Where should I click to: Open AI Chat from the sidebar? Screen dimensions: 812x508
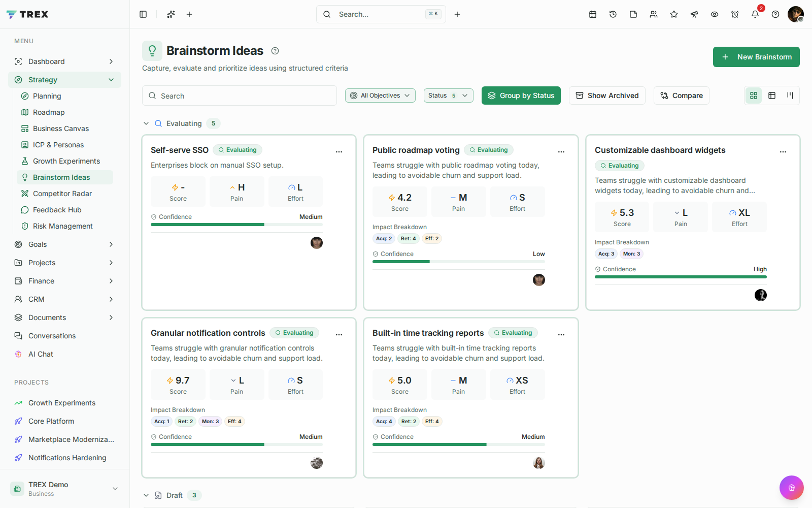[x=65, y=354]
